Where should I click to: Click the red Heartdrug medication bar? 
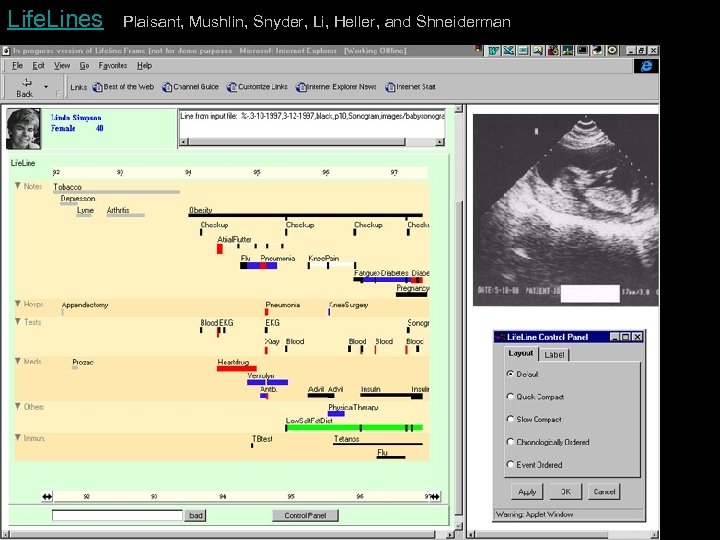click(236, 368)
